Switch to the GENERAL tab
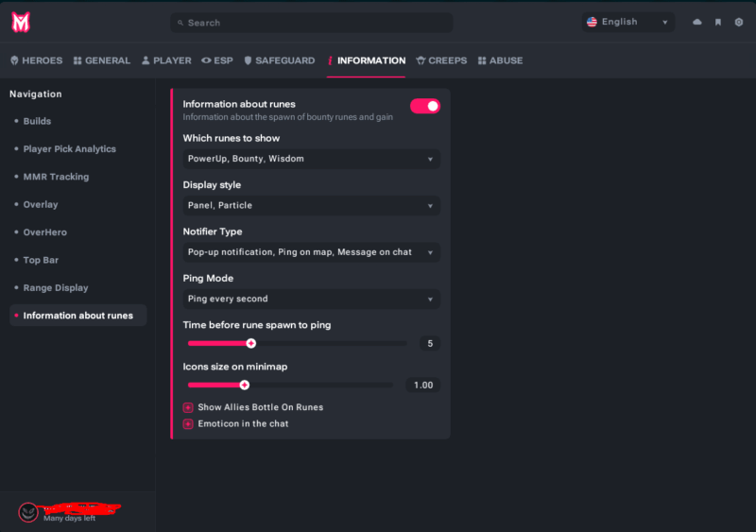The image size is (756, 532). 102,60
